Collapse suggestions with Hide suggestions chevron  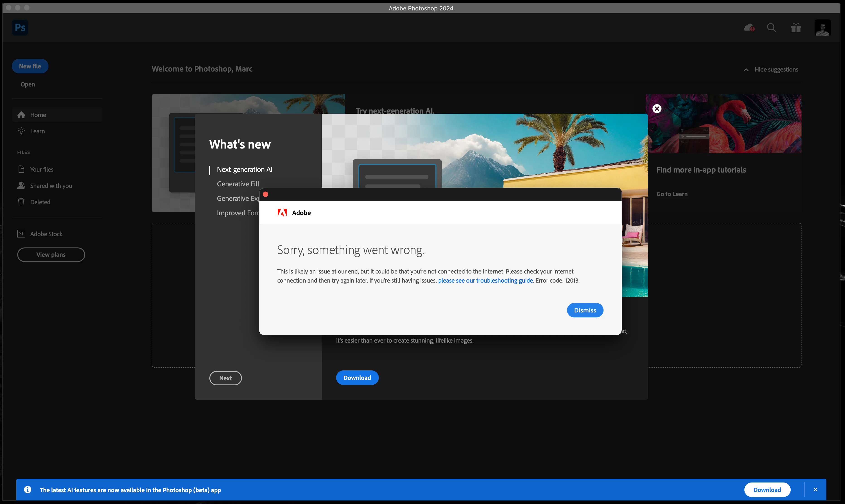point(746,70)
